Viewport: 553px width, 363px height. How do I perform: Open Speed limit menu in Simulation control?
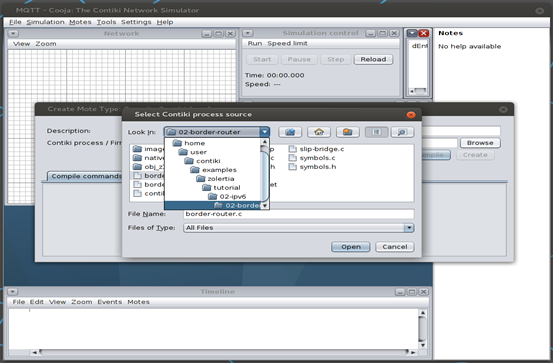(287, 43)
